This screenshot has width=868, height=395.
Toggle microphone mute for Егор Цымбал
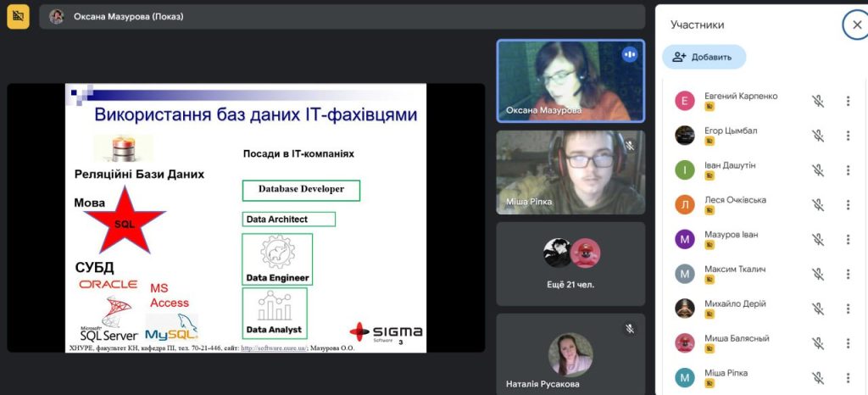coord(817,136)
